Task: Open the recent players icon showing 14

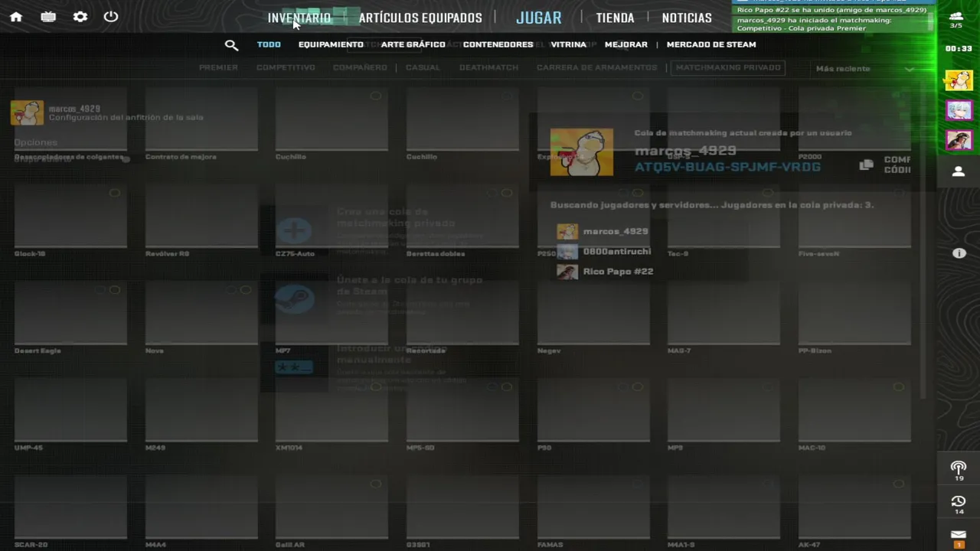Action: click(959, 504)
